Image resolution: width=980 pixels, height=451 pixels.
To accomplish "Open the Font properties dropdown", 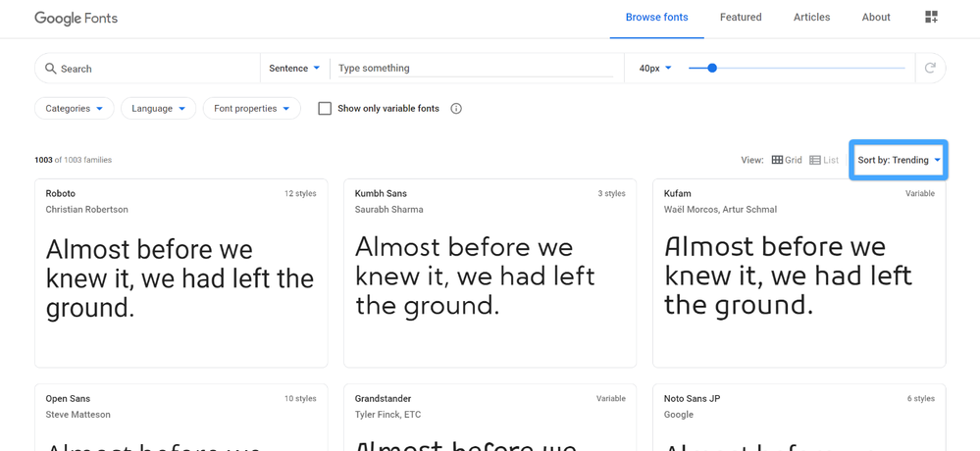I will tap(251, 109).
